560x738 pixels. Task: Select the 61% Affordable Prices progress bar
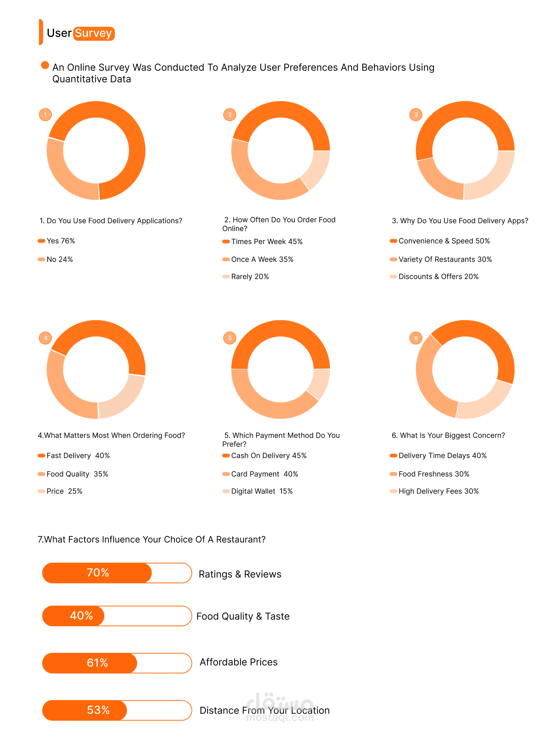coord(117,663)
